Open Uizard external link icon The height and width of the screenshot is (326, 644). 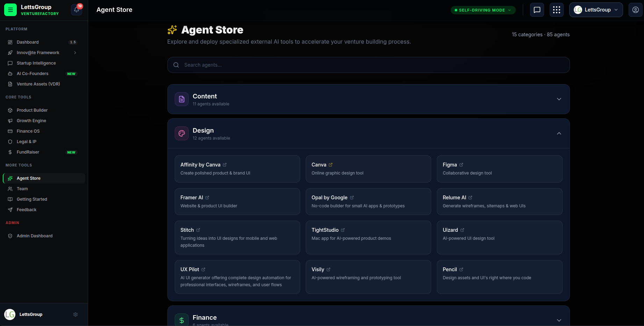pyautogui.click(x=462, y=230)
